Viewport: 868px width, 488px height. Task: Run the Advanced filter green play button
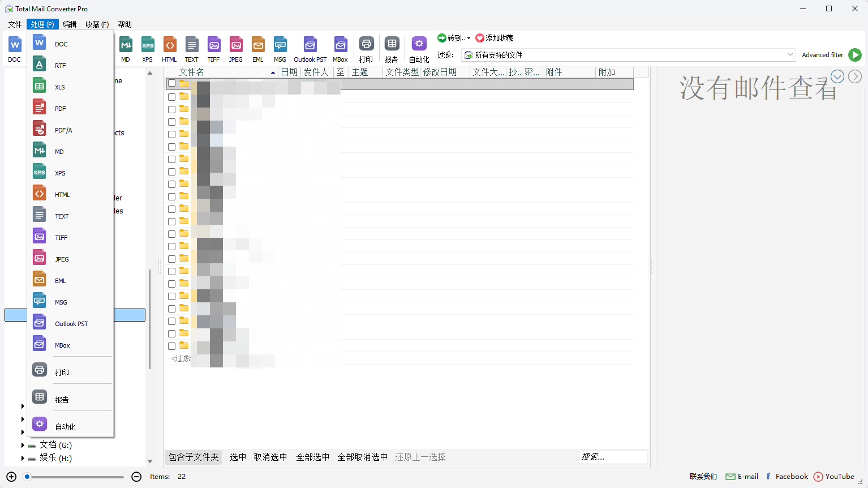click(855, 55)
